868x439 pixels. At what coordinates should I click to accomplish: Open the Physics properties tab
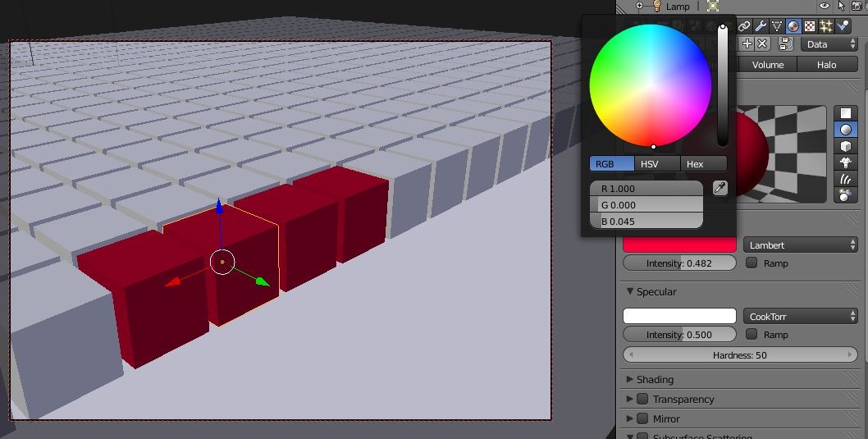click(843, 26)
